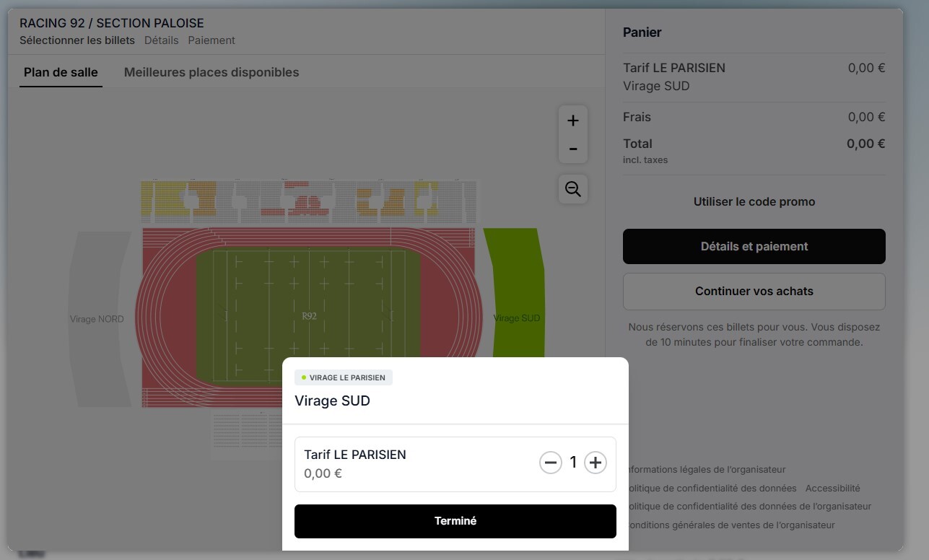Select the Plan de salle tab
The width and height of the screenshot is (929, 560).
[x=61, y=72]
